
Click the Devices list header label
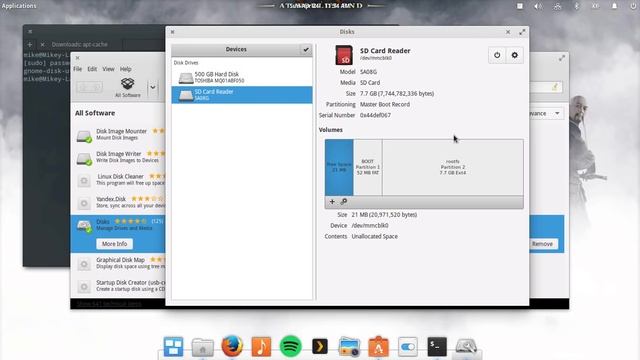pos(236,49)
